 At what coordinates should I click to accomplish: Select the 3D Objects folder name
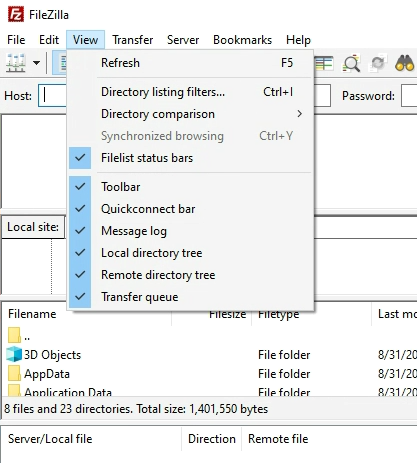click(52, 355)
